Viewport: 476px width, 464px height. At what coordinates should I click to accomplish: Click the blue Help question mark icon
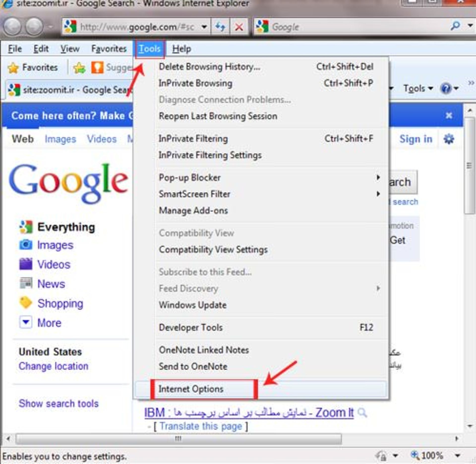446,88
